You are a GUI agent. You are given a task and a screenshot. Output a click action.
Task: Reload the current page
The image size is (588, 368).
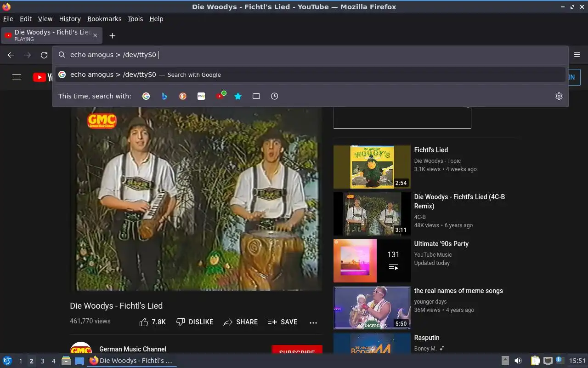pyautogui.click(x=44, y=55)
